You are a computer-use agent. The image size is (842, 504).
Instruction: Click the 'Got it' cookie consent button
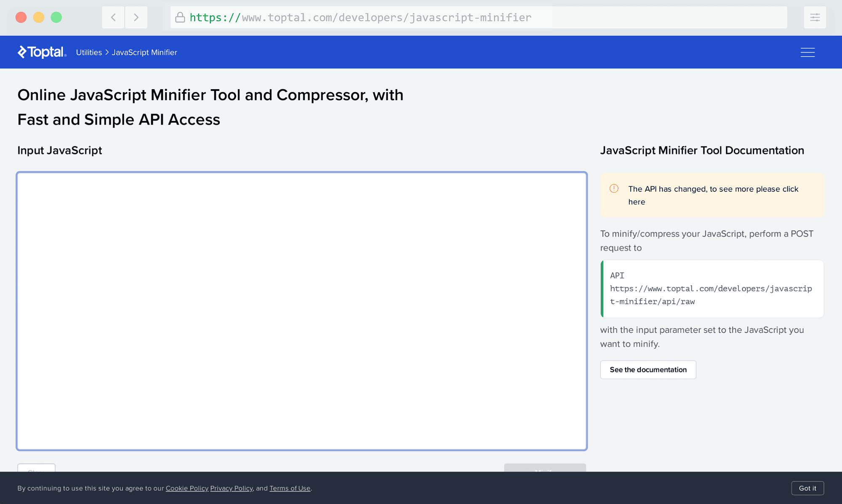pos(808,488)
